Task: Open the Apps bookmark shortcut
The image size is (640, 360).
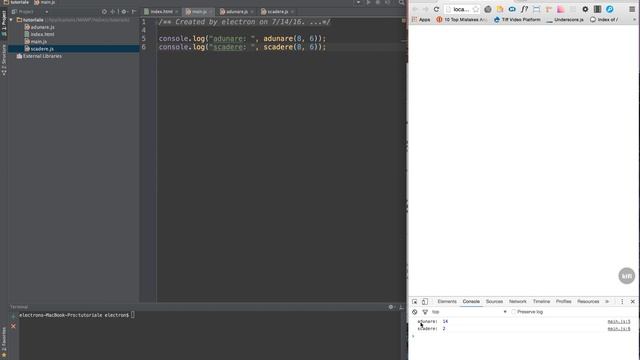Action: [x=421, y=20]
